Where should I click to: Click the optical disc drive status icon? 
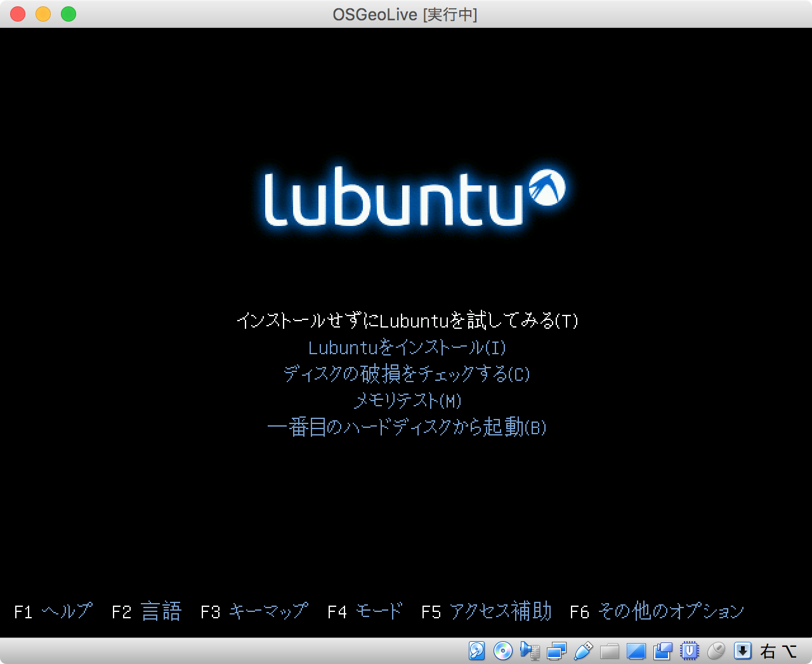pyautogui.click(x=503, y=651)
